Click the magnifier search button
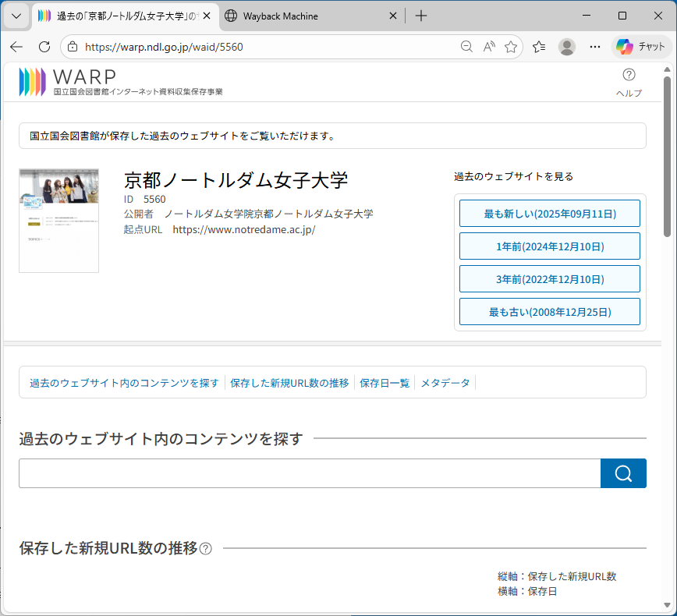The height and width of the screenshot is (616, 677). [x=623, y=473]
